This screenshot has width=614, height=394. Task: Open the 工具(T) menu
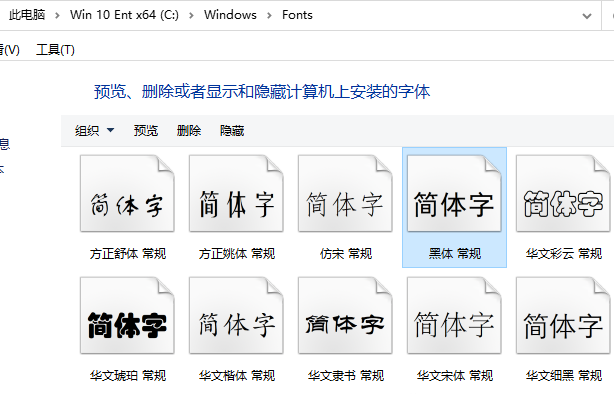click(55, 50)
